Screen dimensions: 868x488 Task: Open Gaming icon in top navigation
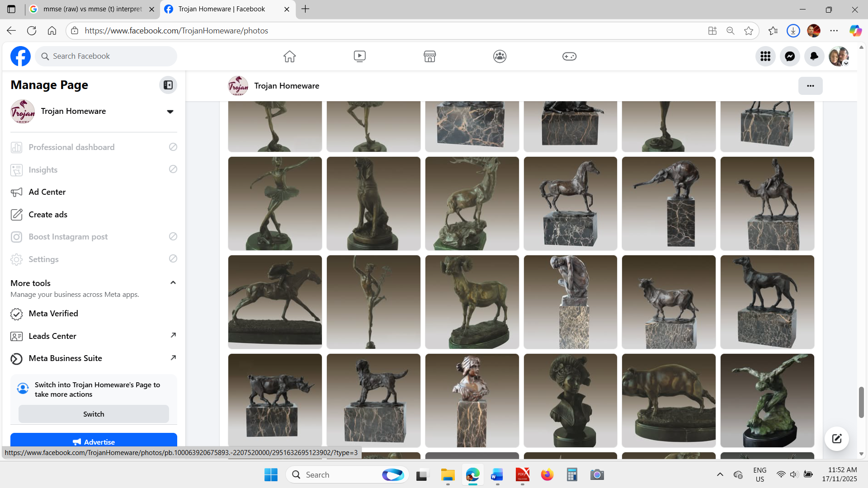(x=569, y=56)
